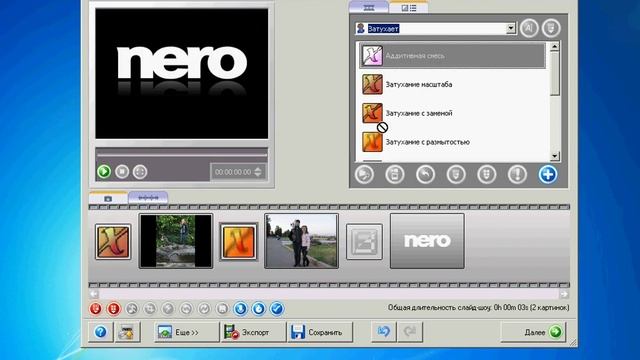Click the Затухание масштаба transition icon
The height and width of the screenshot is (360, 640).
pos(372,84)
